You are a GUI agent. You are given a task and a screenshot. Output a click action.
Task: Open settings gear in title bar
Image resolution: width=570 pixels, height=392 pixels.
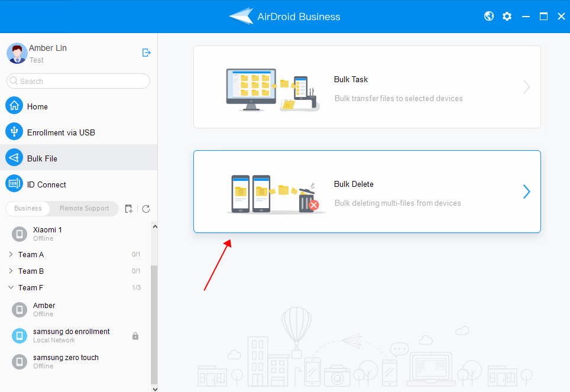[x=507, y=17]
